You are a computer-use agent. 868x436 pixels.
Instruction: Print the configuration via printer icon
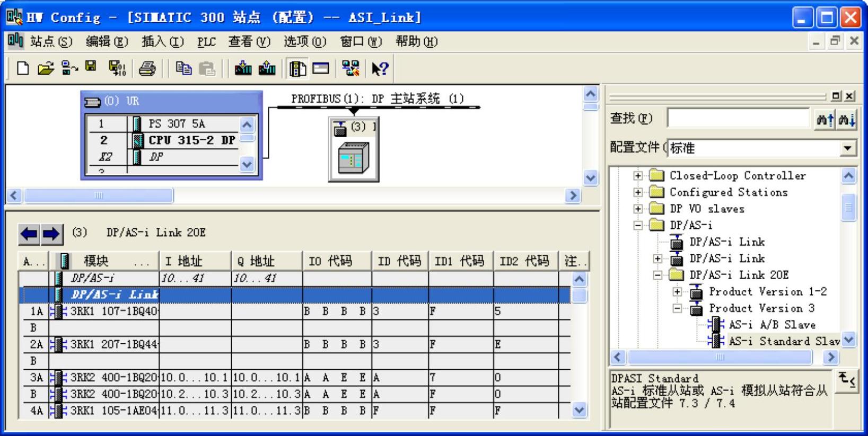pyautogui.click(x=147, y=68)
